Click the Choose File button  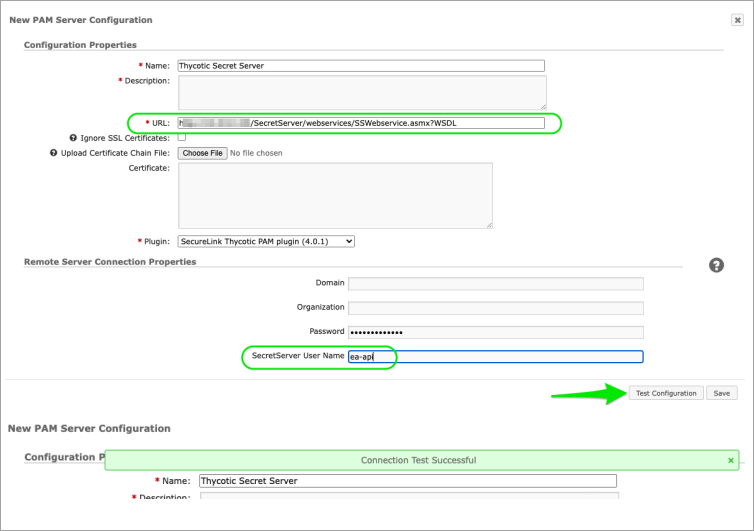(202, 153)
